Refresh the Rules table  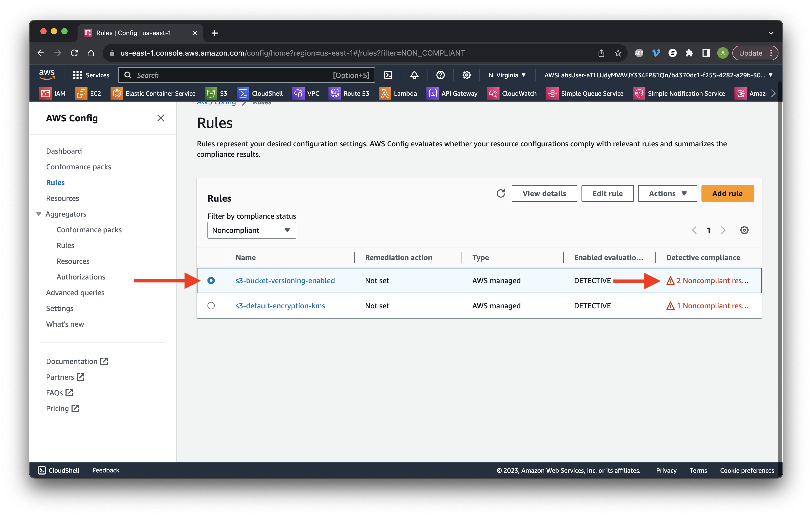point(501,193)
